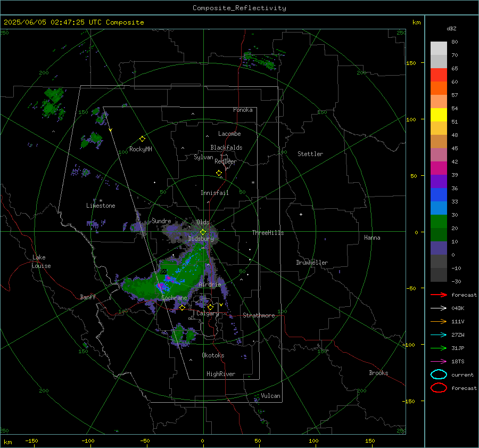Click the -150 tick on the bottom axis

coord(31,441)
